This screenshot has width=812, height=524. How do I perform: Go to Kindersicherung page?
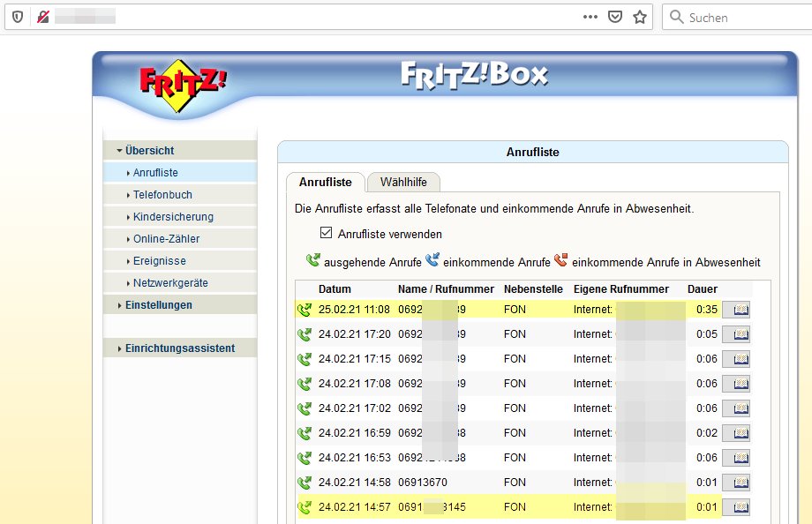click(173, 217)
